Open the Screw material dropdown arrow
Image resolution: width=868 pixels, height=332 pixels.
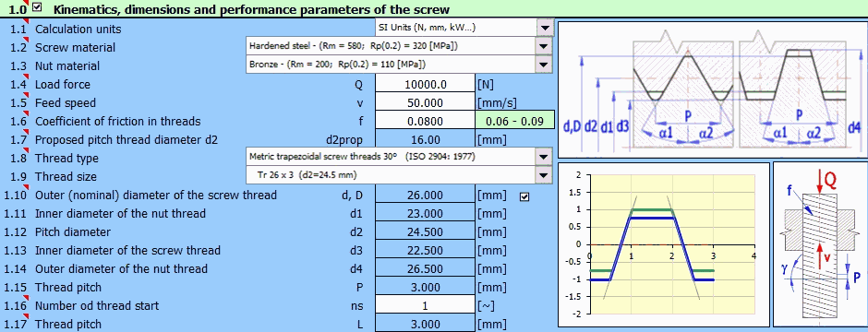(x=545, y=46)
